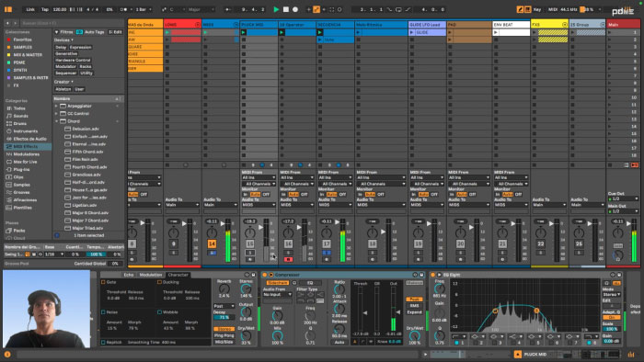Launch the first clip in 18 Operator track
644x362 pixels.
pyautogui.click(x=282, y=32)
